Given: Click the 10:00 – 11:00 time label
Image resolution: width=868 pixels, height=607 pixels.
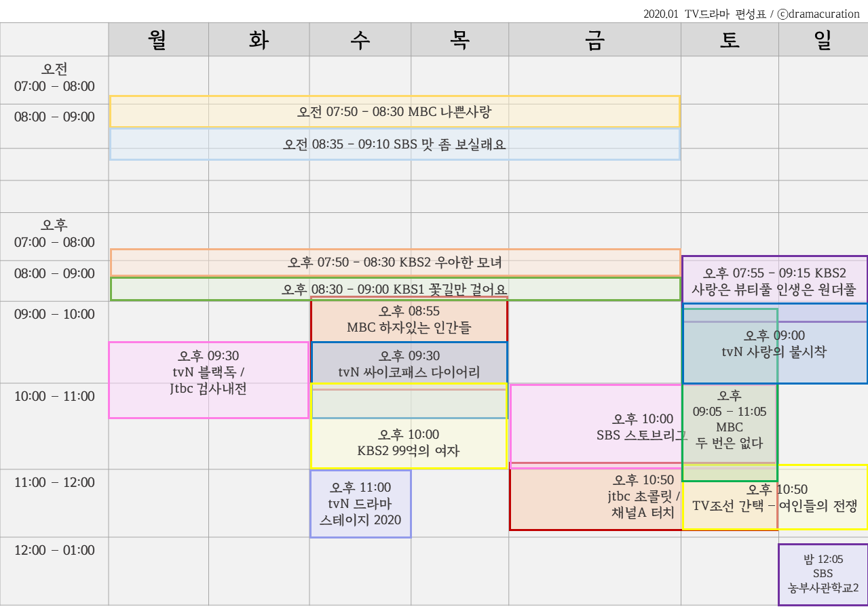Looking at the screenshot, I should (54, 396).
